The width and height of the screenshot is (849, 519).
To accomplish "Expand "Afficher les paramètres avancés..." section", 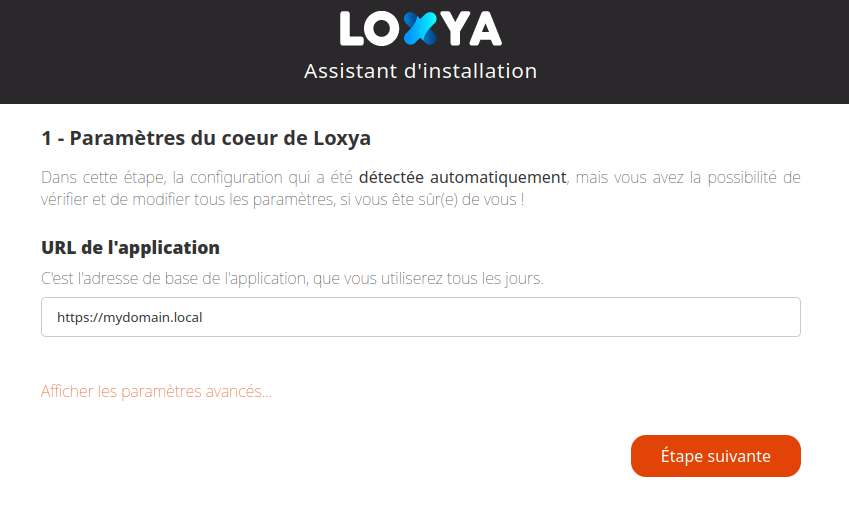I will [x=156, y=391].
